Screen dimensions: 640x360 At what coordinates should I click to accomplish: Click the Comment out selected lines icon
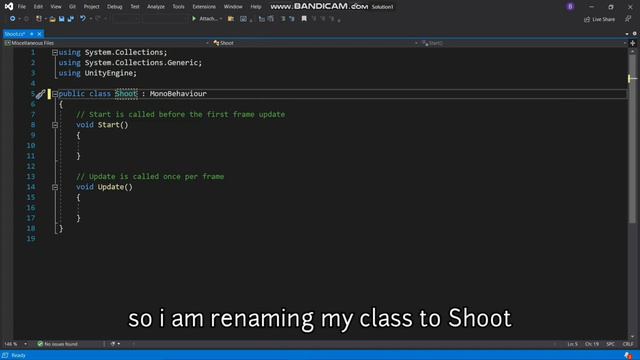pos(283,19)
